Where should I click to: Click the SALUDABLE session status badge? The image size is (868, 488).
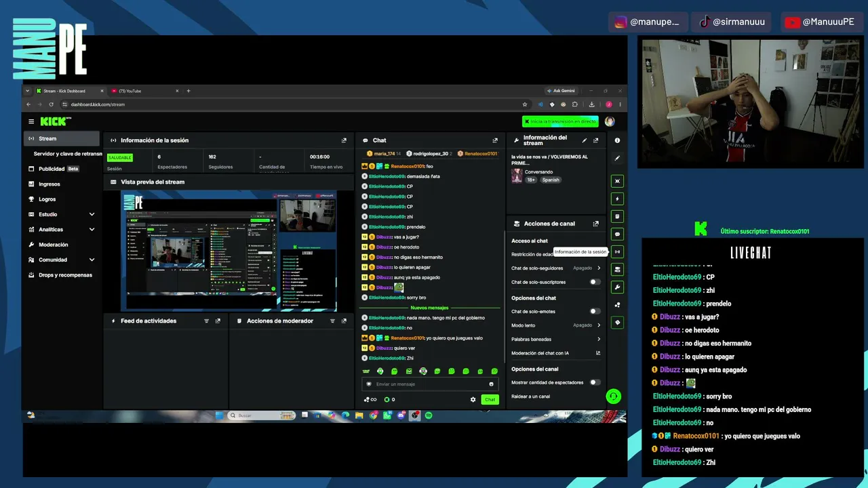pos(120,158)
